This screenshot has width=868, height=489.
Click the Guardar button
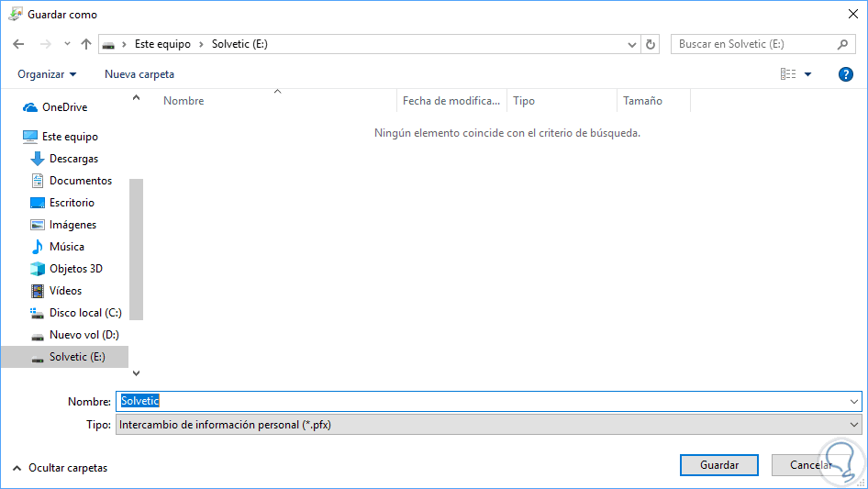point(719,465)
